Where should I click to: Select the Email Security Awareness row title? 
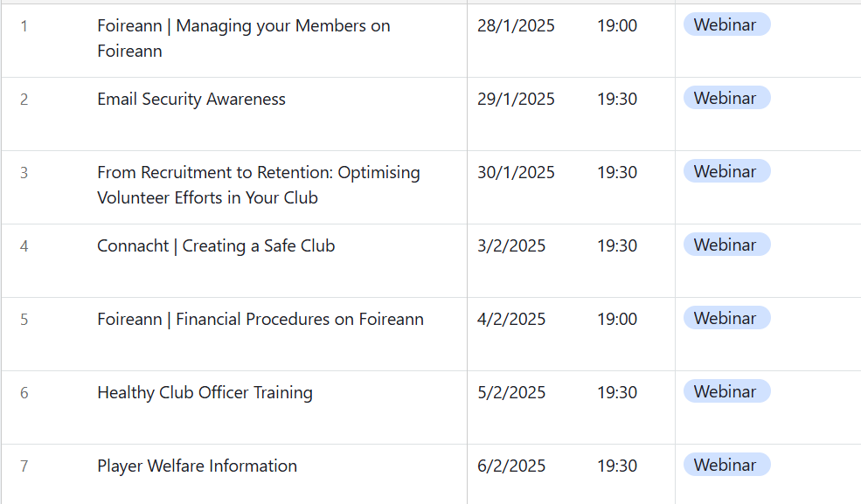[191, 100]
